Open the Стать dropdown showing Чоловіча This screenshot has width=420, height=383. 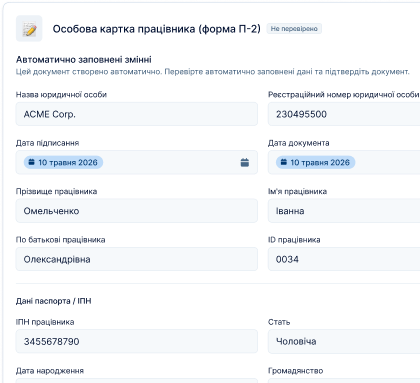[x=344, y=341]
